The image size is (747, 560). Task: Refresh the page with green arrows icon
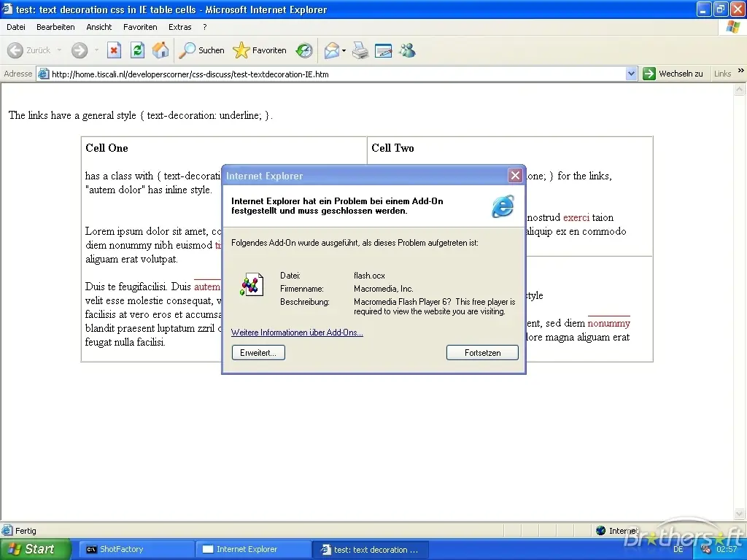coord(138,50)
